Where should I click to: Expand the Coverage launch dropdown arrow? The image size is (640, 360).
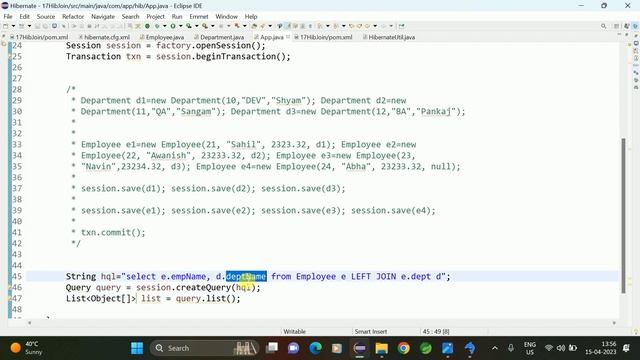point(196,26)
